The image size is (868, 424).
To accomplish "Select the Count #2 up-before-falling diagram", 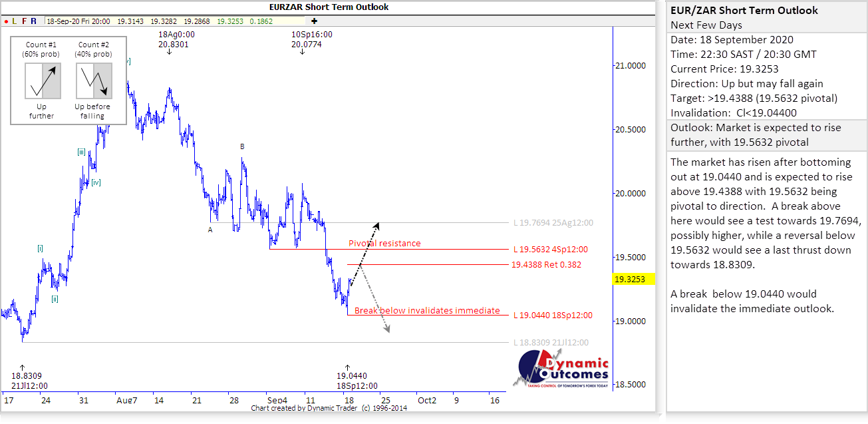I will (93, 81).
